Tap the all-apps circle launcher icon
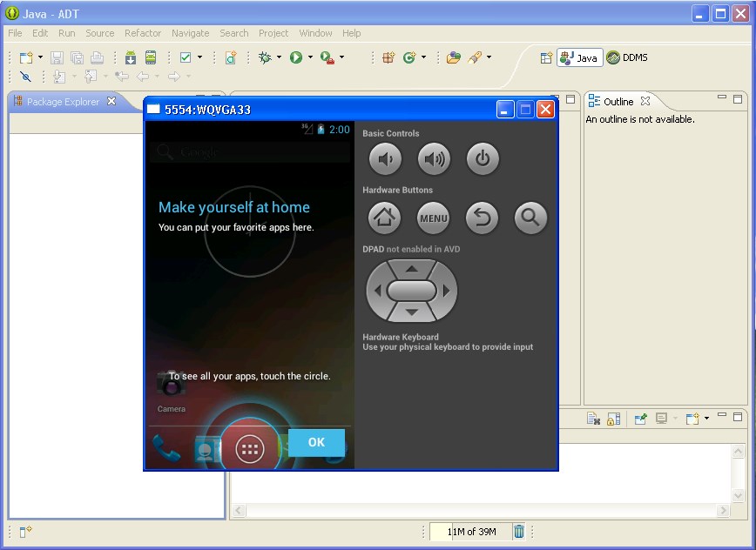Viewport: 756px width, 550px height. click(250, 449)
